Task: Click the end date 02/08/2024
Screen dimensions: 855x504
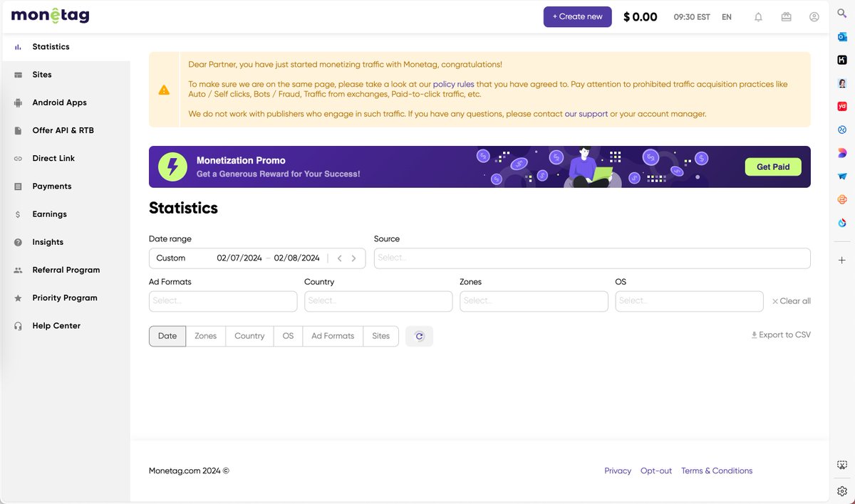Action: (296, 258)
